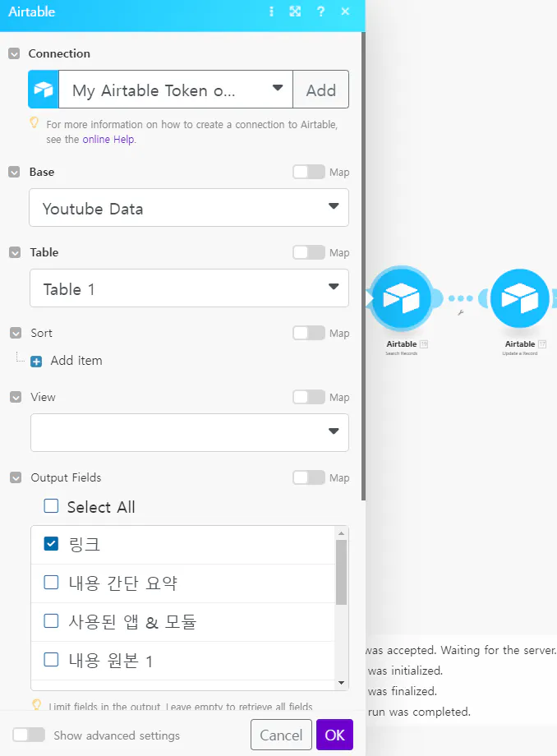Click the wrench filter icon between modules
The image size is (557, 756).
[x=460, y=313]
